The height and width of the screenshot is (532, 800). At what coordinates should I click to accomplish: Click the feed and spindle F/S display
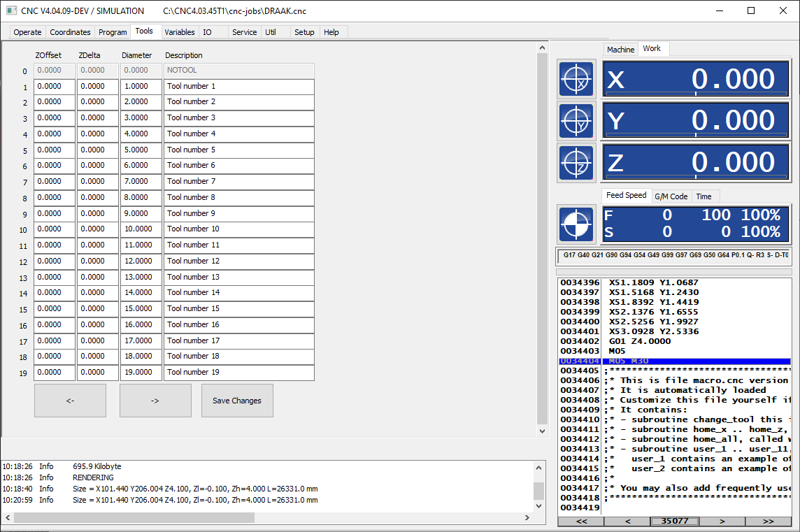pos(696,224)
